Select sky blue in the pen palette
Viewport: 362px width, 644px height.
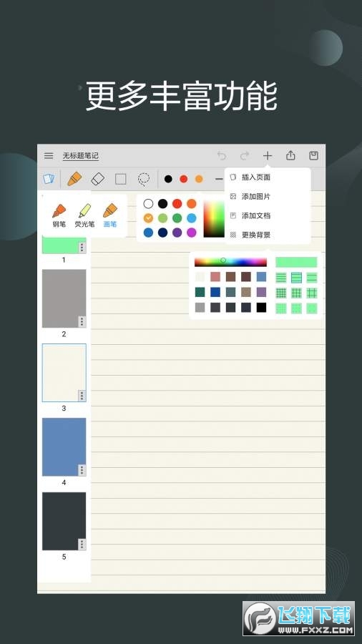192,218
